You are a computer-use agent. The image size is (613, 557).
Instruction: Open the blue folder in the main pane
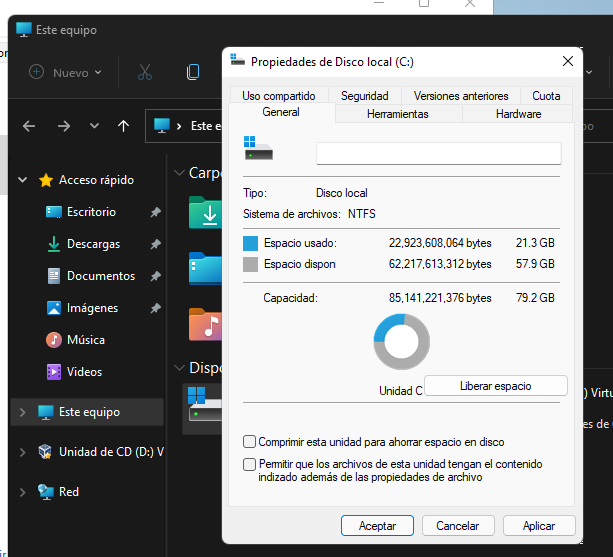tap(205, 268)
